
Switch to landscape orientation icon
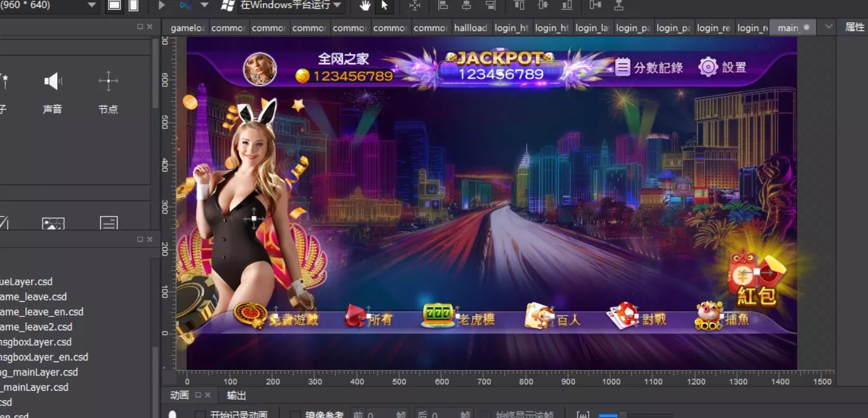pos(114,6)
